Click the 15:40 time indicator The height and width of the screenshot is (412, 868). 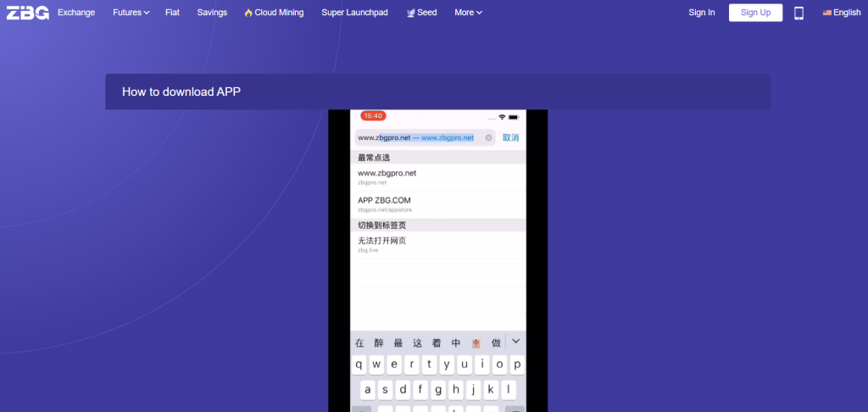(x=373, y=116)
